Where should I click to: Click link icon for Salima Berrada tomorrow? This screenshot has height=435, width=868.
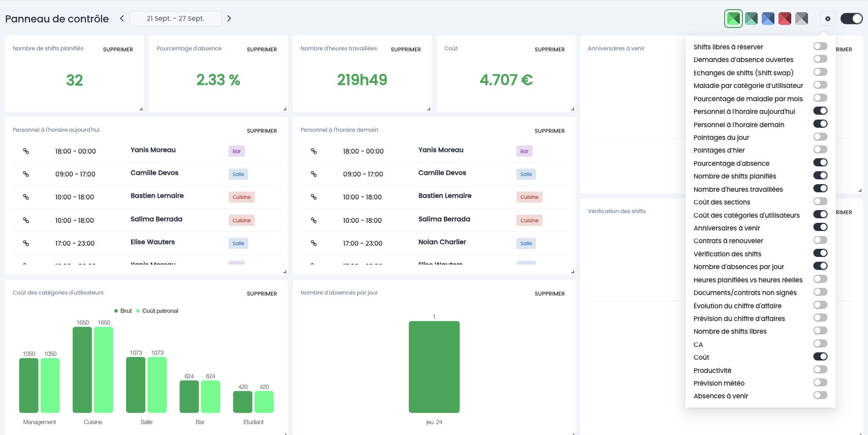pos(314,220)
